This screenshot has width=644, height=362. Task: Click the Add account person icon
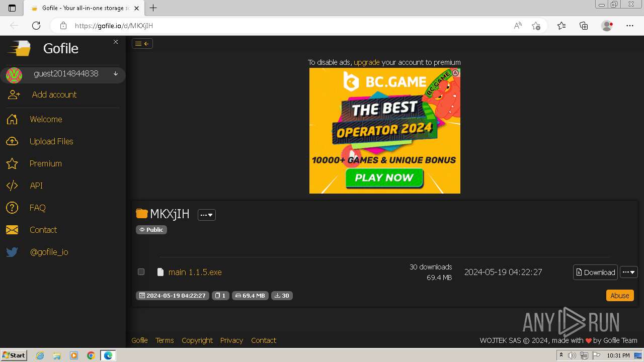(14, 95)
